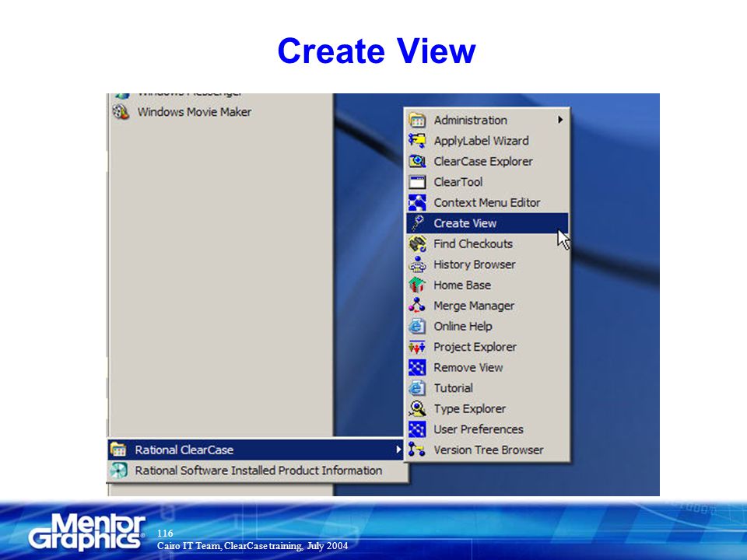Select Home Base menu entry
Viewport: 747px width, 560px height.
(487, 285)
